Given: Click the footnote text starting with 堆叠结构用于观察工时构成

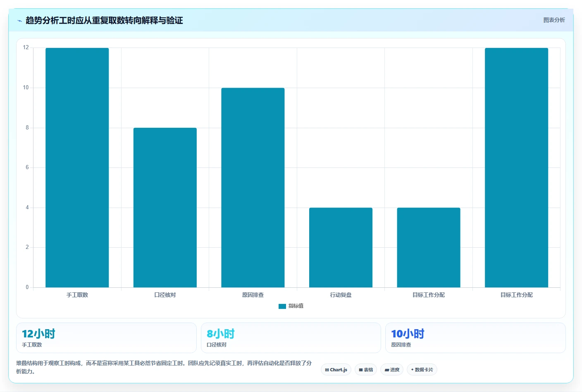Looking at the screenshot, I should click(164, 367).
